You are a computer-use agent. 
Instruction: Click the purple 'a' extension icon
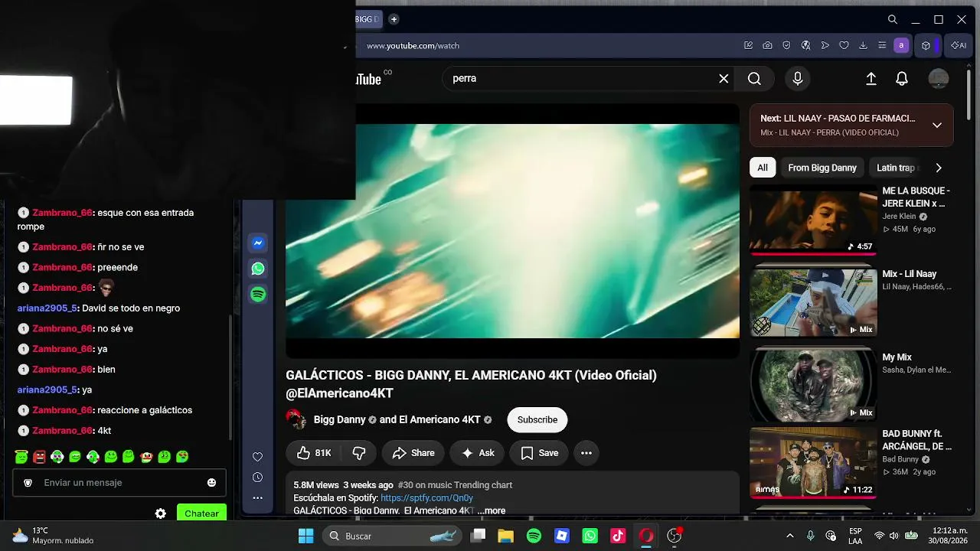click(x=901, y=45)
